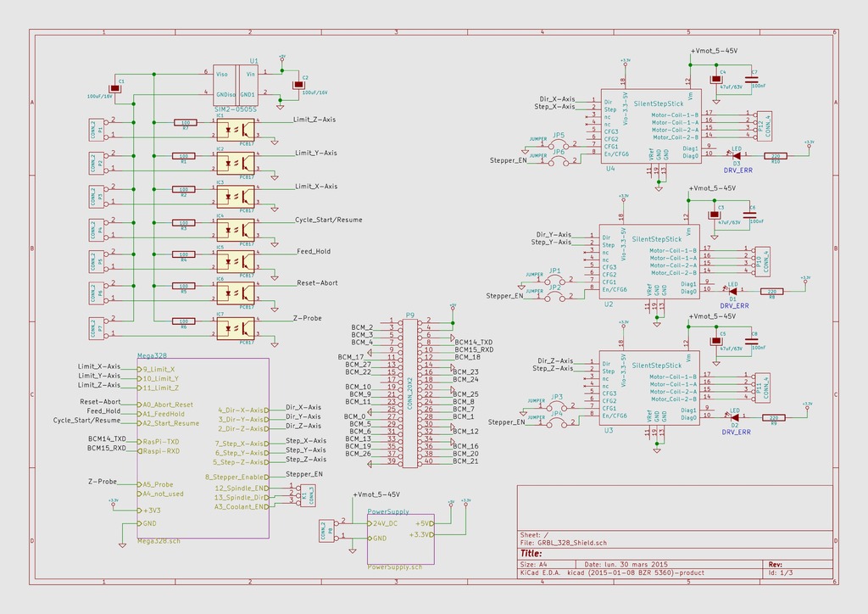Viewport: 868px width, 614px height.
Task: Select optocoupler IC7 on Z-Probe line
Action: [x=236, y=328]
